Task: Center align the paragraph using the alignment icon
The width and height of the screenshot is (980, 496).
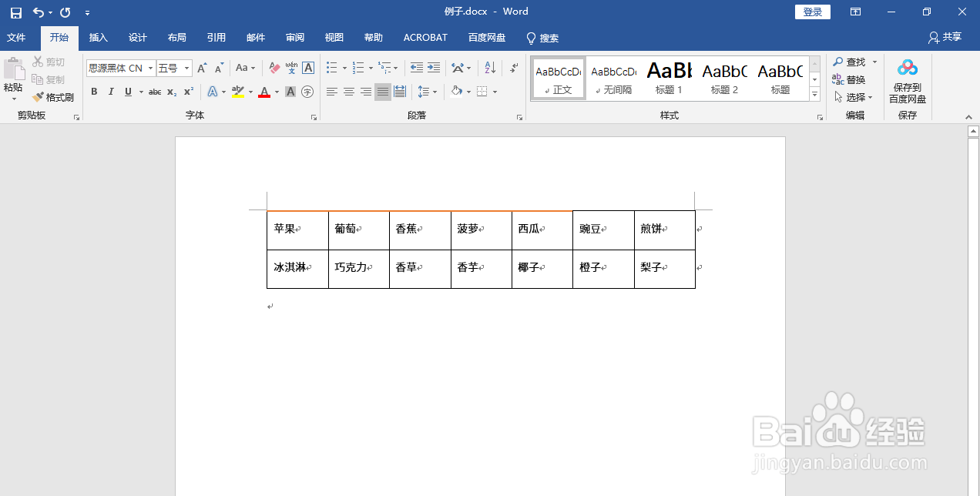Action: tap(348, 92)
